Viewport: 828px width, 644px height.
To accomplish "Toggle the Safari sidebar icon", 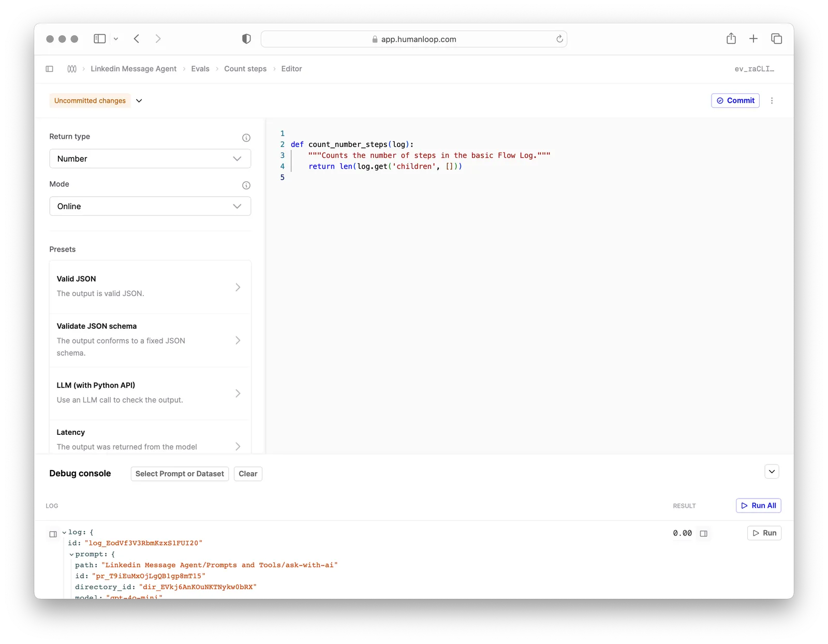I will 99,39.
